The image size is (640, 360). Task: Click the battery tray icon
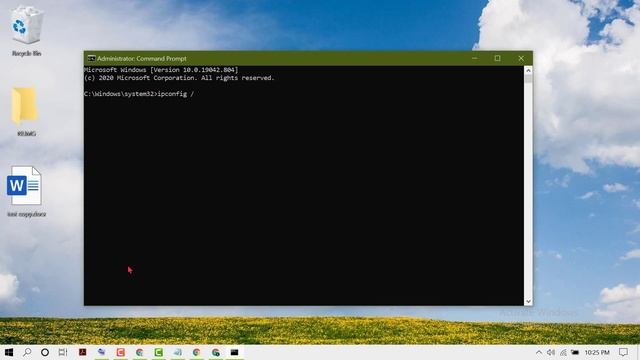(x=575, y=352)
